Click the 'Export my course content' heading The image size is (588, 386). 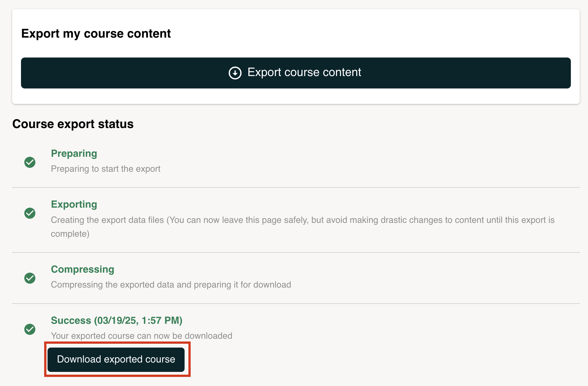click(96, 34)
